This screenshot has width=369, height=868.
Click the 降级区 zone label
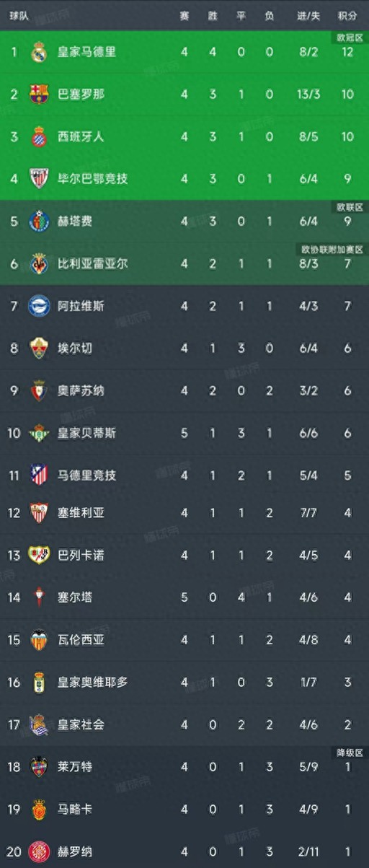pyautogui.click(x=349, y=753)
